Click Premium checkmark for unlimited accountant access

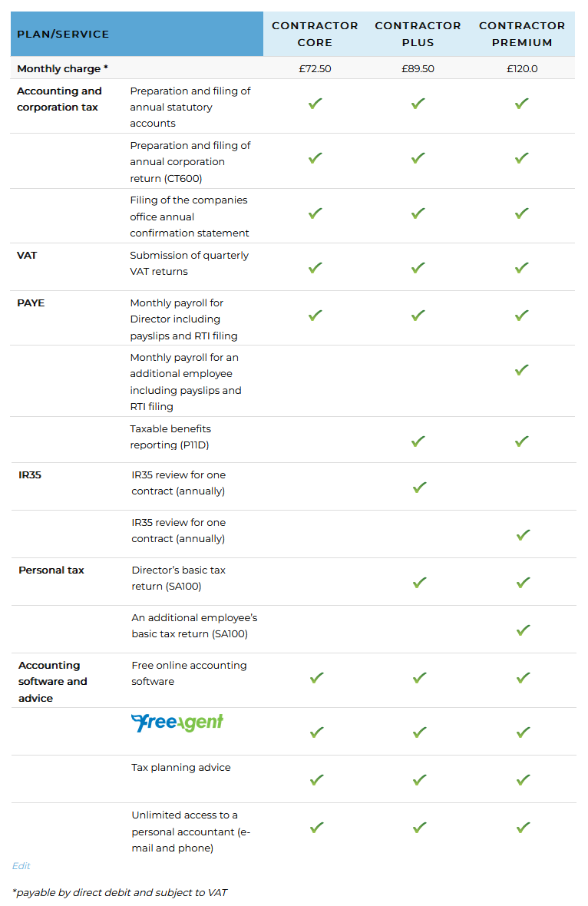[524, 827]
